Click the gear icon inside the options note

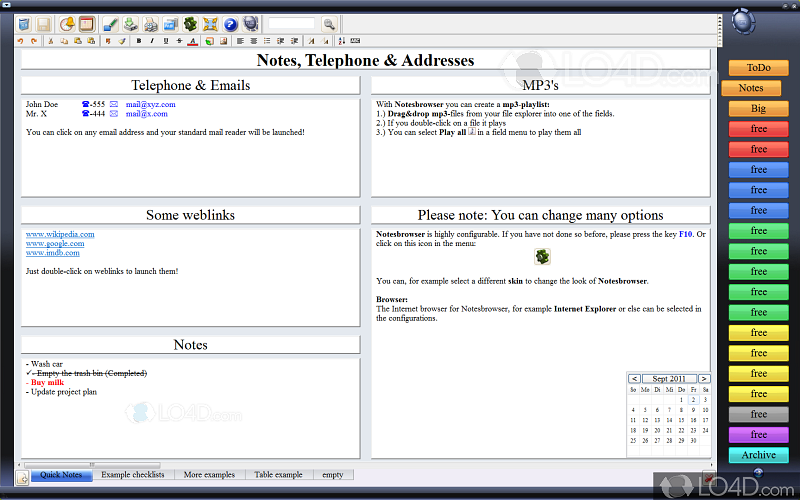click(542, 257)
